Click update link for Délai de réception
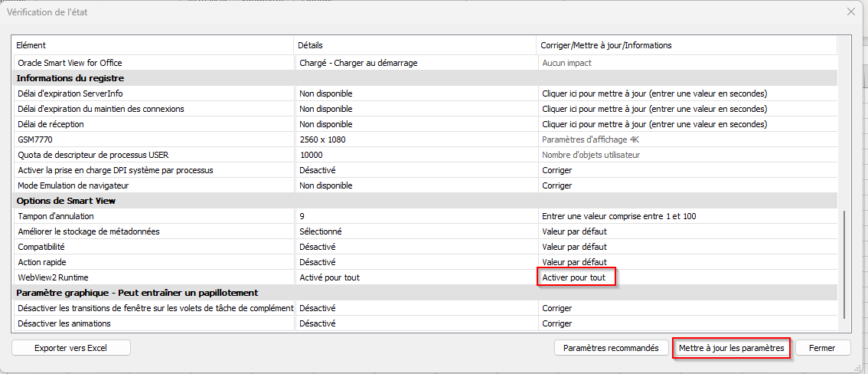 pyautogui.click(x=654, y=124)
